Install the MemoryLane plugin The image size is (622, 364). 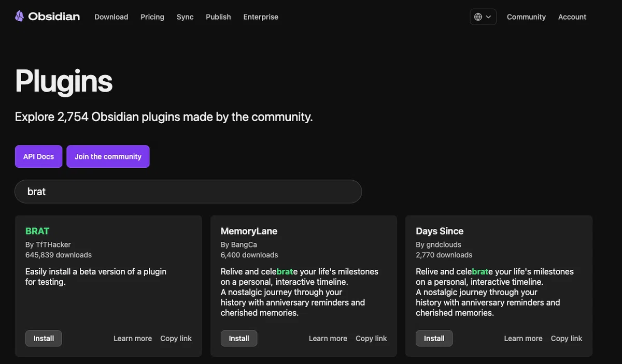pos(239,338)
